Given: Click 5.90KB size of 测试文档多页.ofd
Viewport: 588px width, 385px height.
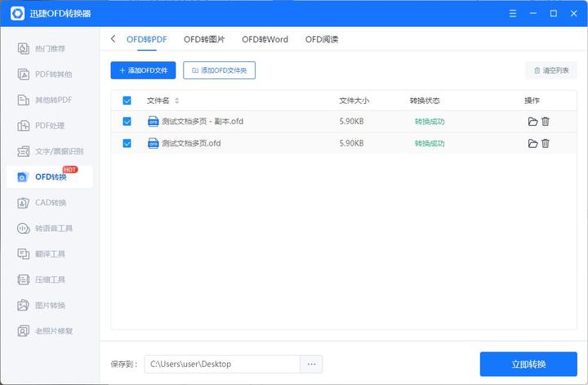Looking at the screenshot, I should tap(351, 143).
